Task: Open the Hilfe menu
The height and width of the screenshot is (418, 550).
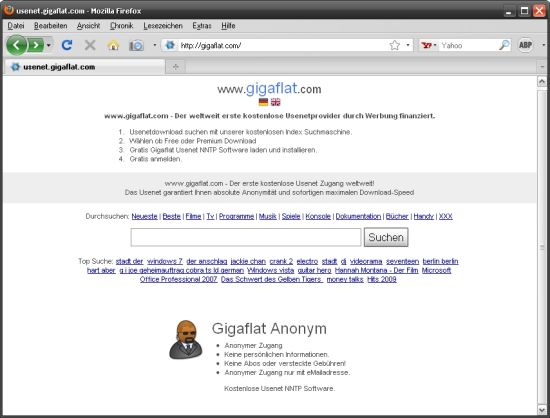Action: click(228, 26)
